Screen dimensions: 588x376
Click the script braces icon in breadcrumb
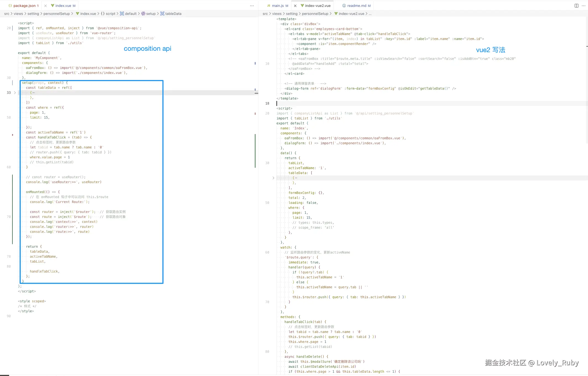[x=103, y=14]
